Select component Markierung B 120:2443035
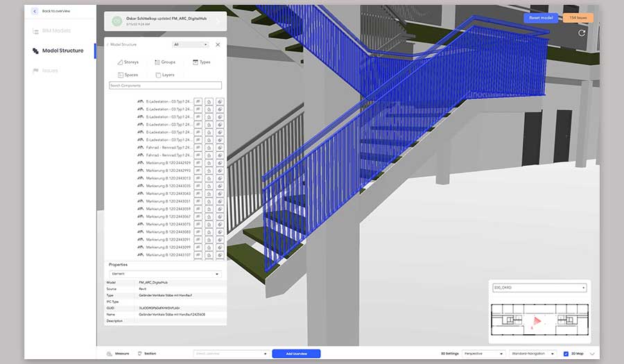The height and width of the screenshot is (364, 624). point(168,186)
